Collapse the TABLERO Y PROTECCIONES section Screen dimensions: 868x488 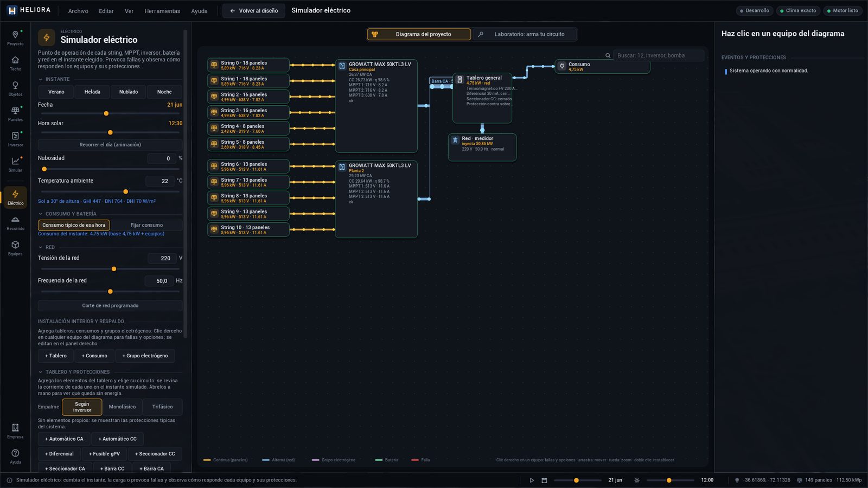pos(41,372)
